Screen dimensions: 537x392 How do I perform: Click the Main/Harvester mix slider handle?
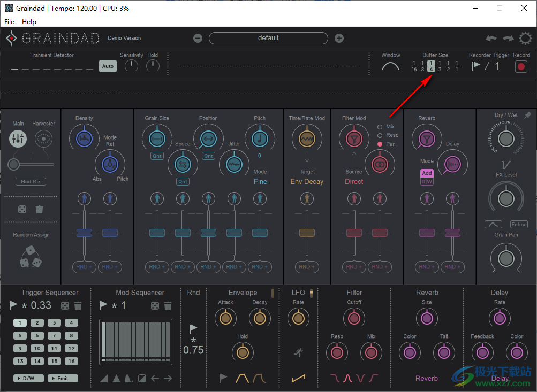coord(13,164)
